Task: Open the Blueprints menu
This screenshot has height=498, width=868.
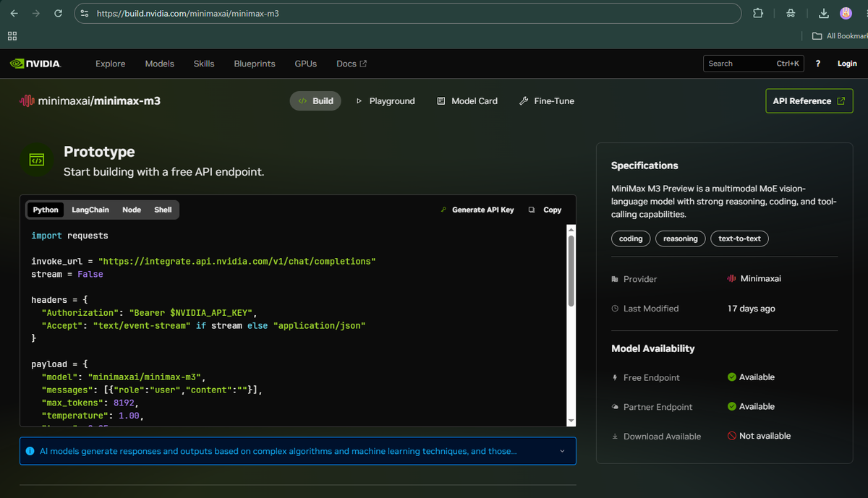Action: tap(255, 64)
